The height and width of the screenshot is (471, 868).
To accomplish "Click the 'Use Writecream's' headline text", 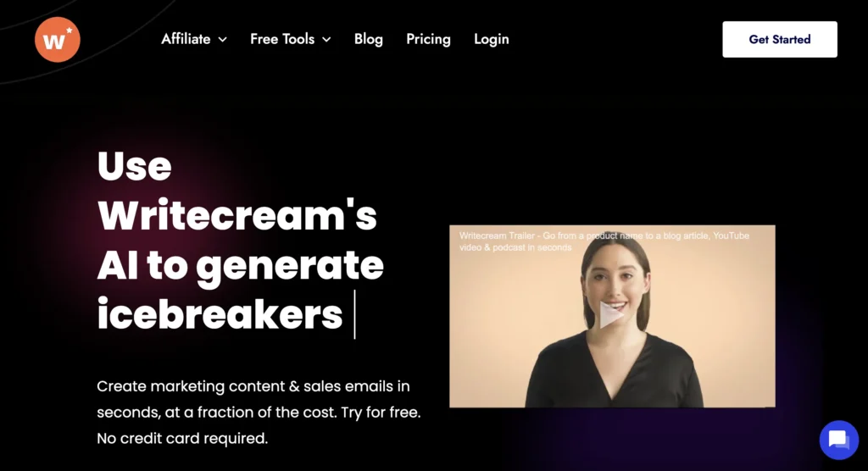I will coord(237,191).
